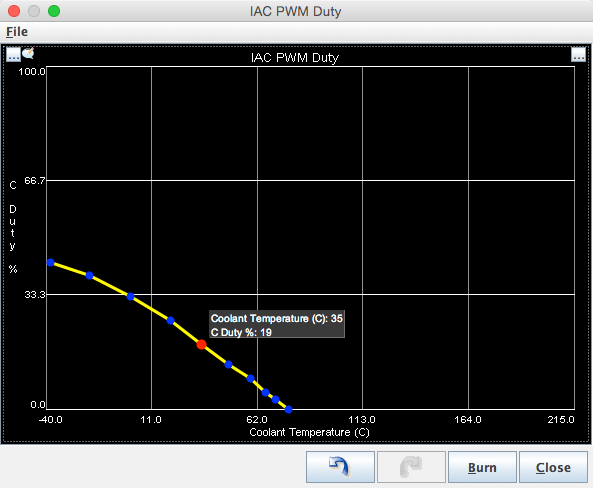Select the last blue point at zero duty

tap(289, 409)
